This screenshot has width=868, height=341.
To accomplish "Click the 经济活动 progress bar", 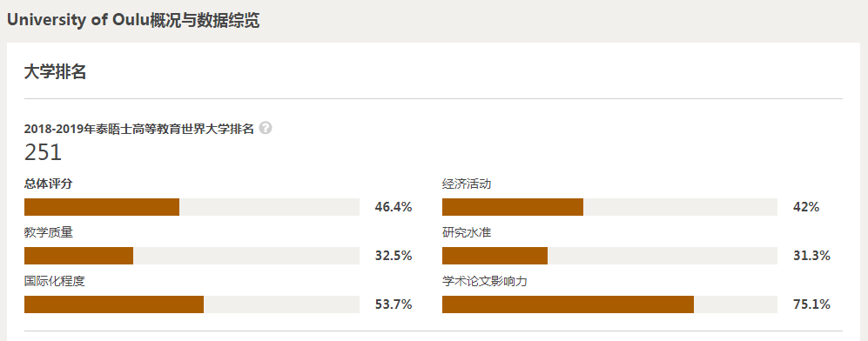I will [x=609, y=207].
